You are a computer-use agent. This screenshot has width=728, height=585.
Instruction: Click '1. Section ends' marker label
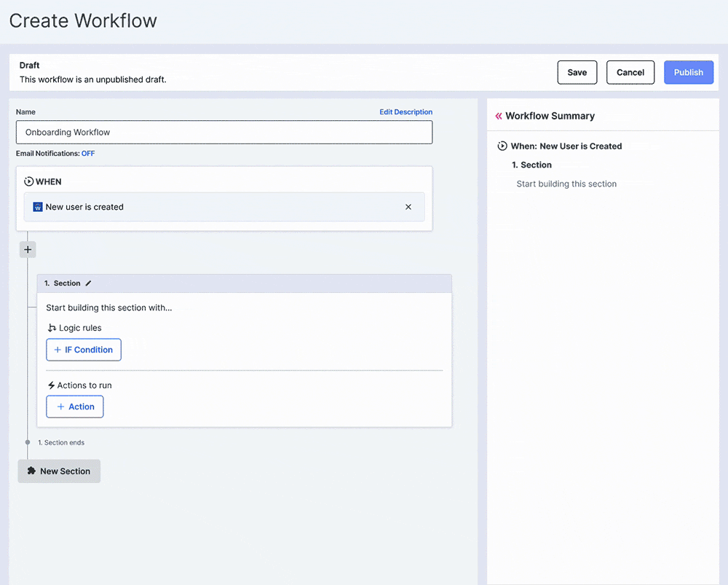click(x=61, y=443)
